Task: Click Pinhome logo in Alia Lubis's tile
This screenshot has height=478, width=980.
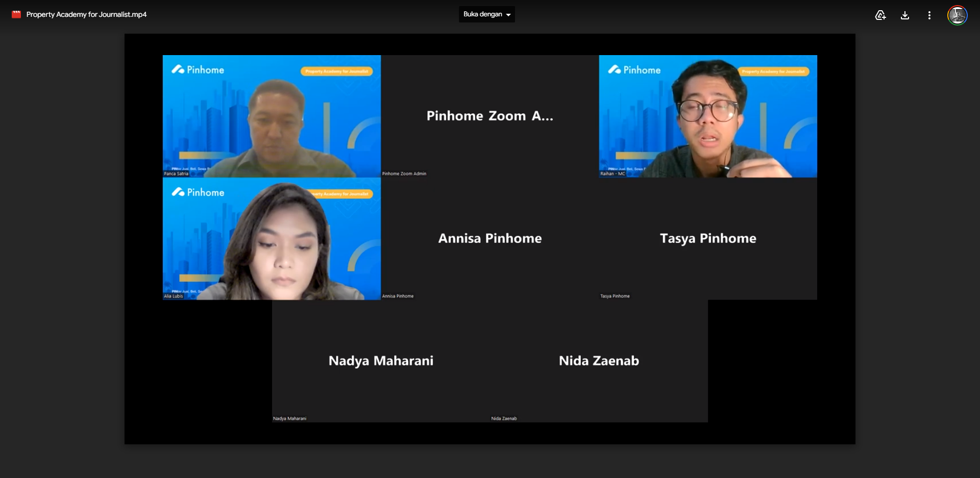Action: 198,192
